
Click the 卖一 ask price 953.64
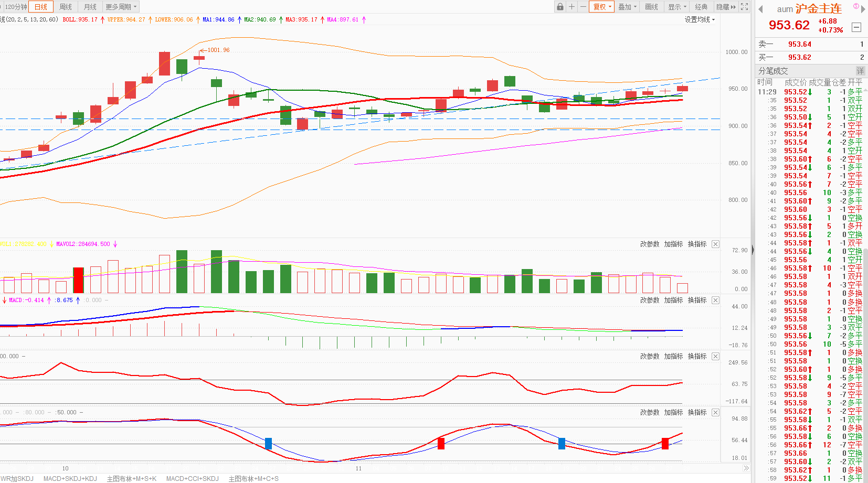pos(800,44)
